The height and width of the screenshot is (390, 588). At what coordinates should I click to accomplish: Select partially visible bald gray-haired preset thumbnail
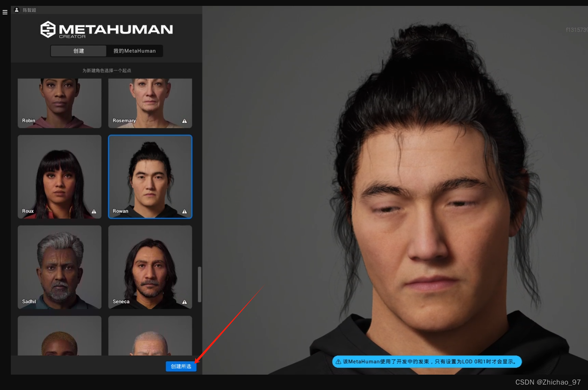[x=150, y=336]
